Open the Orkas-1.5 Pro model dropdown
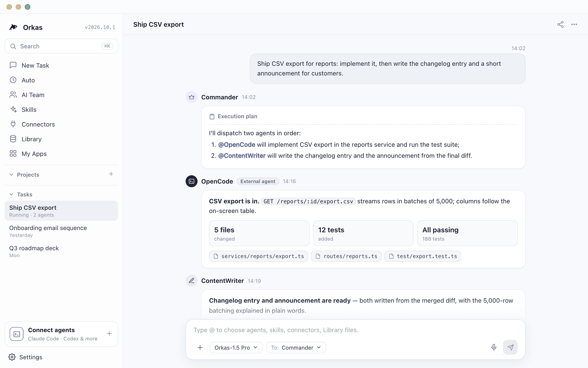 tap(236, 348)
